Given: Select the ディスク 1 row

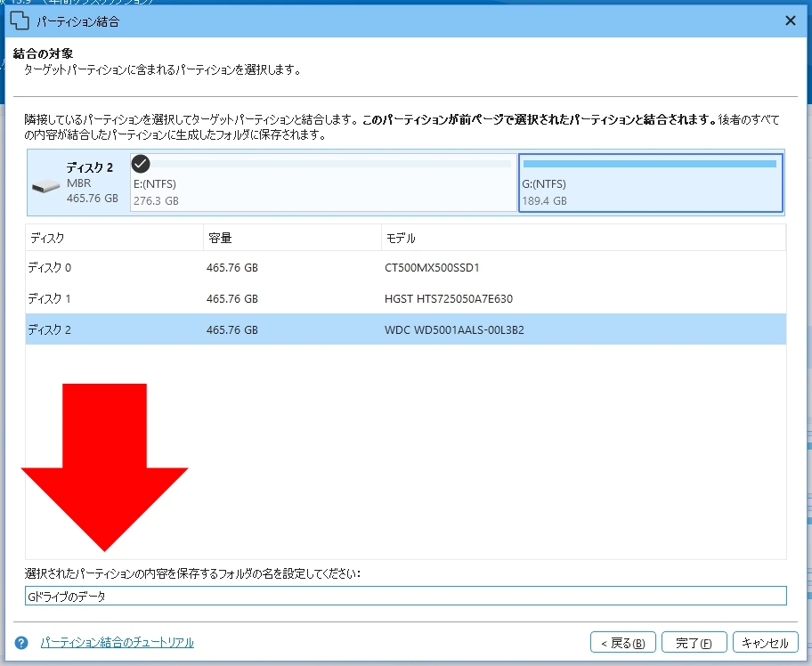Looking at the screenshot, I should (405, 298).
